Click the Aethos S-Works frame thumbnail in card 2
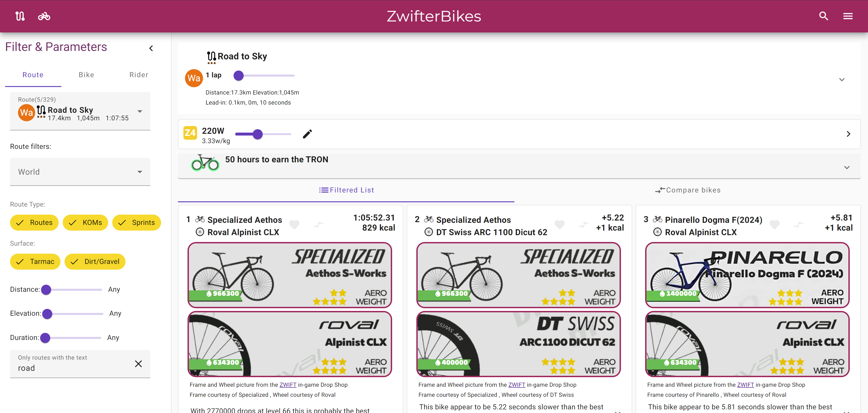 point(518,275)
